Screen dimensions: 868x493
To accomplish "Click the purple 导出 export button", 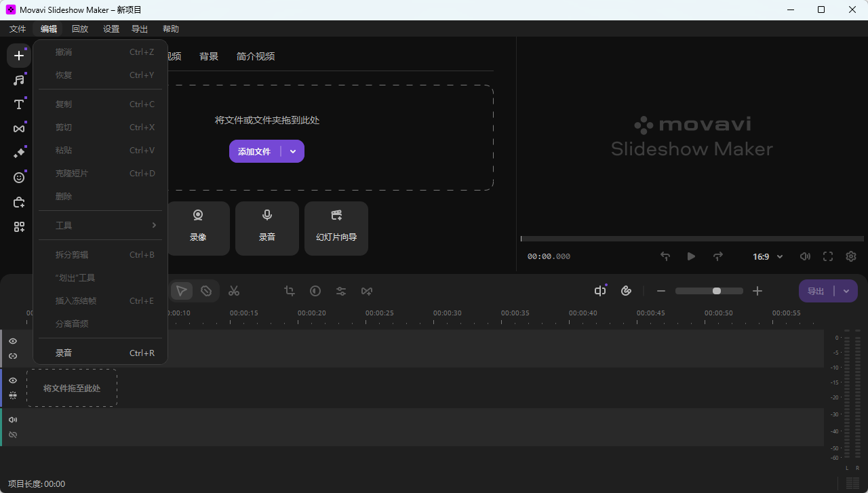I will [x=816, y=291].
